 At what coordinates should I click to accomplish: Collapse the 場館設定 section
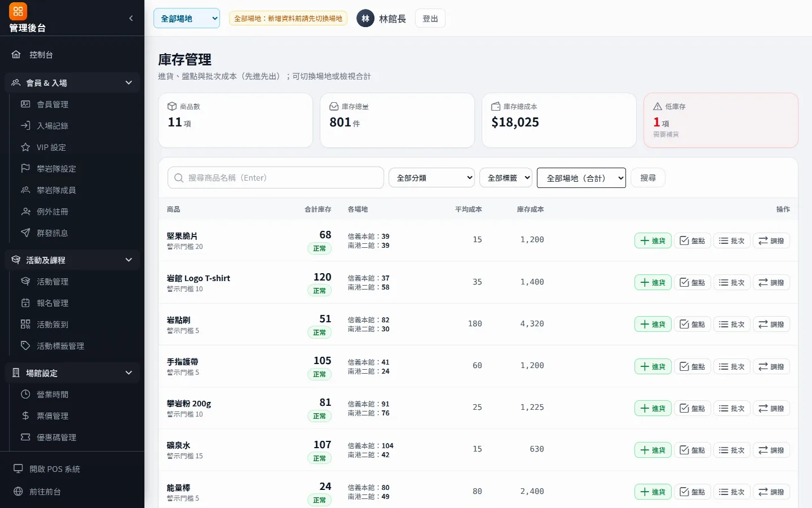coord(72,373)
